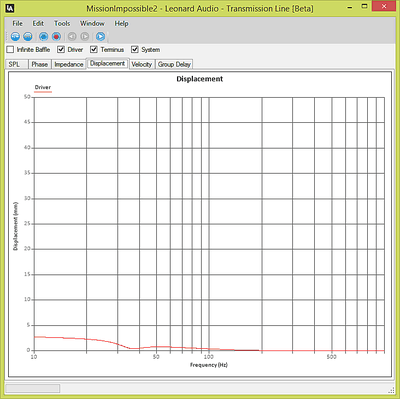The width and height of the screenshot is (400, 399).
Task: Open the Tools menu
Action: (62, 23)
